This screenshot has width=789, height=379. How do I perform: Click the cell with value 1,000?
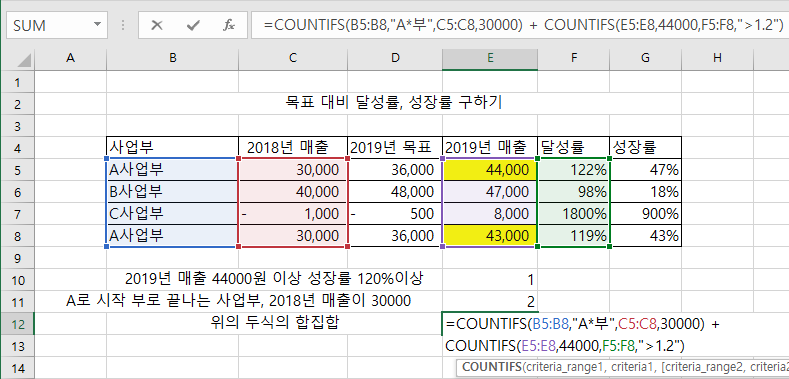(x=293, y=214)
